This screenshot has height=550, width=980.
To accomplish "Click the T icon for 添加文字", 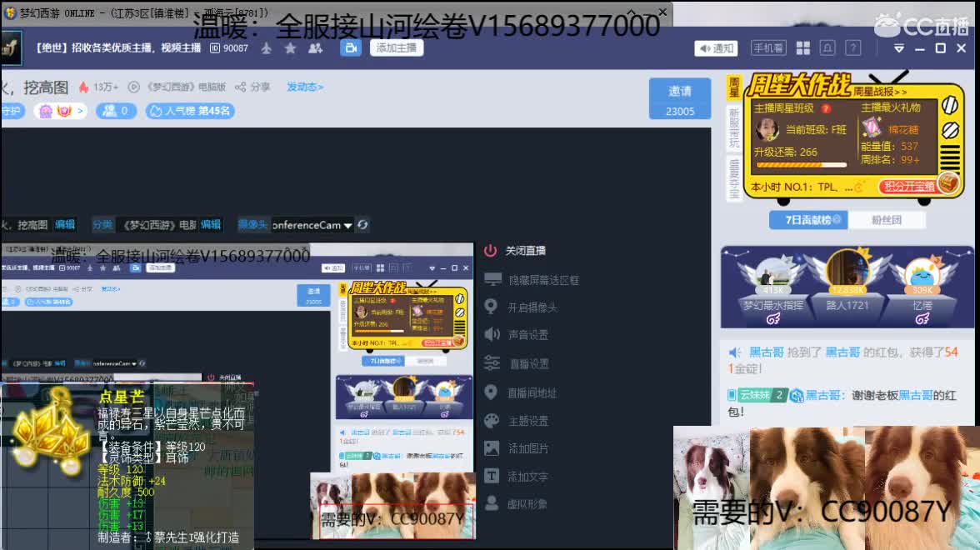I will [x=492, y=477].
